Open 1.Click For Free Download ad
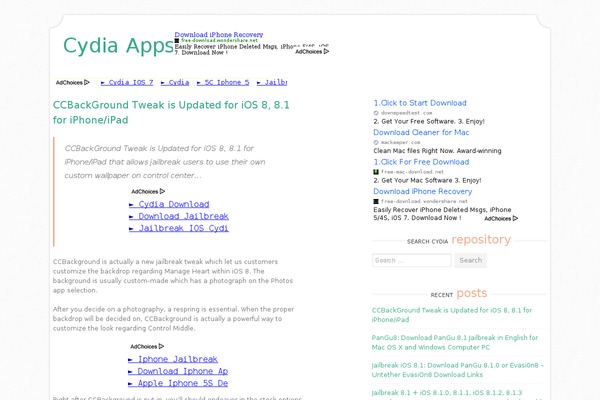This screenshot has height=400, width=600. tap(421, 162)
